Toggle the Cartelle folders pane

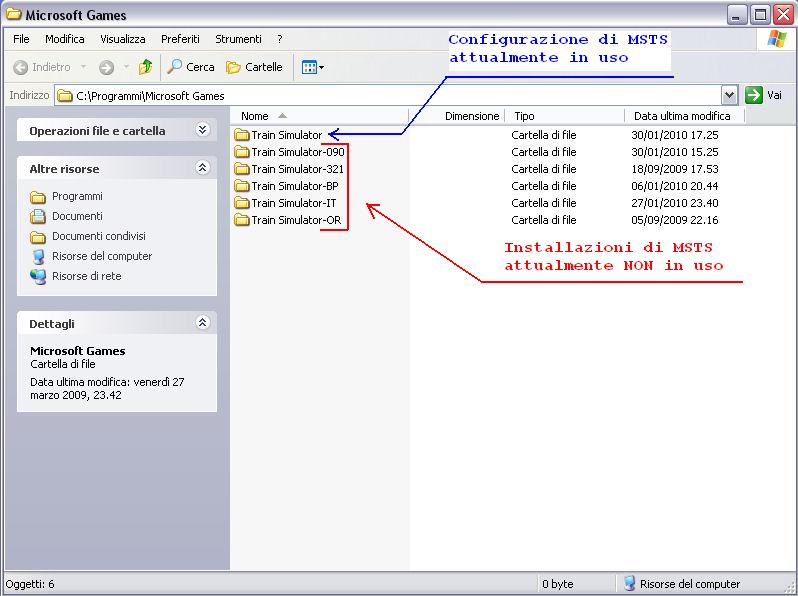tap(254, 67)
